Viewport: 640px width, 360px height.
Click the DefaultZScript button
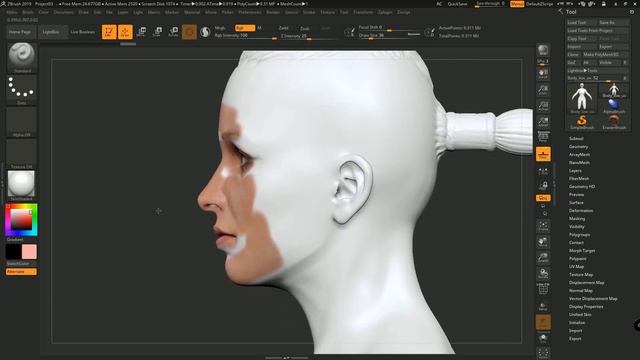(x=540, y=4)
